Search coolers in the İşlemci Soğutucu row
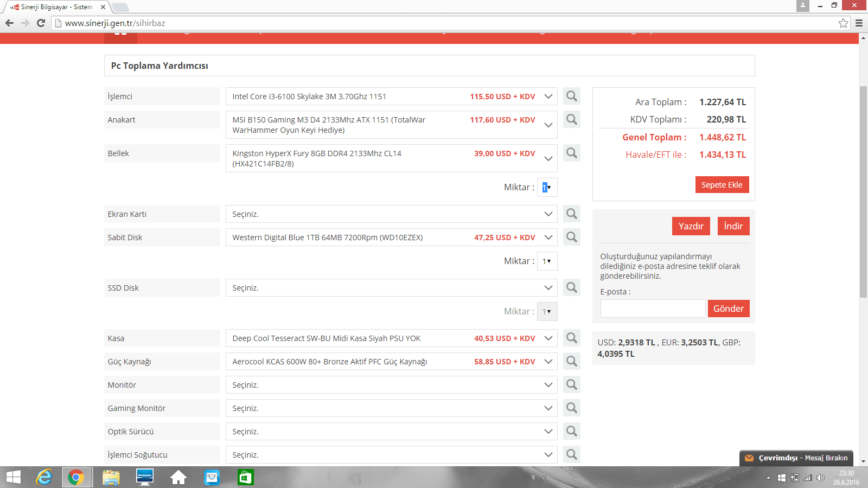The image size is (868, 488). pyautogui.click(x=572, y=454)
